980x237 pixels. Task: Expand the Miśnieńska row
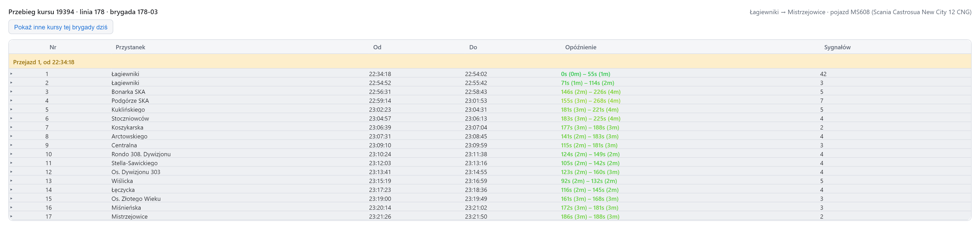[x=12, y=207]
